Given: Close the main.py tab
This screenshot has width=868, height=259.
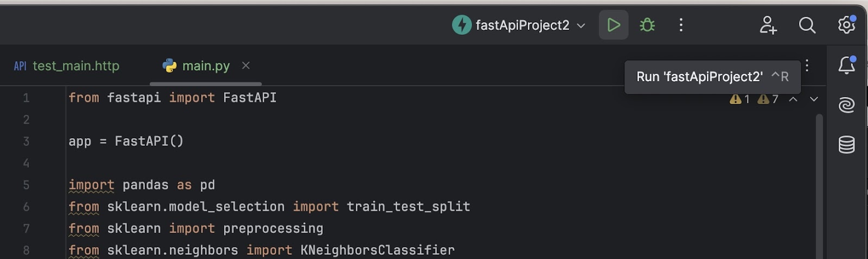Looking at the screenshot, I should [246, 66].
